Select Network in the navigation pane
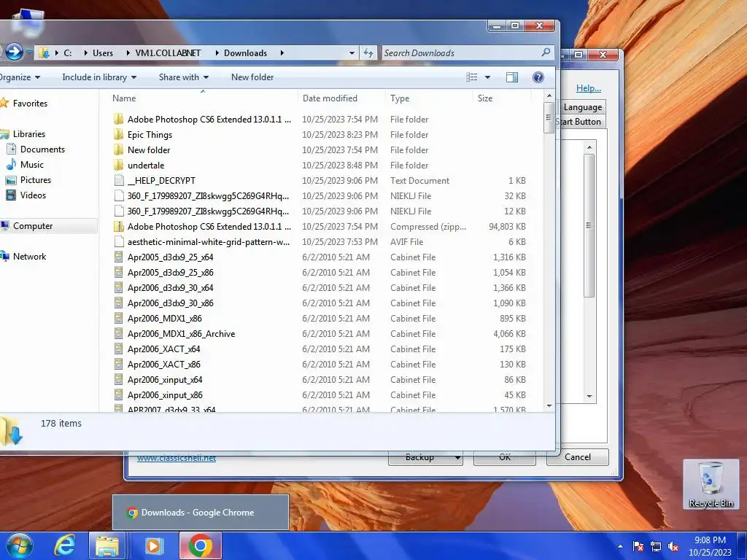747x560 pixels. [x=29, y=256]
